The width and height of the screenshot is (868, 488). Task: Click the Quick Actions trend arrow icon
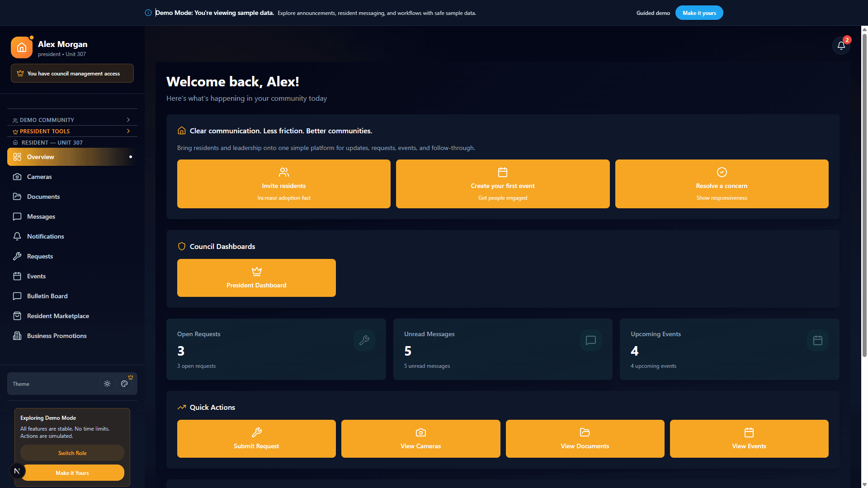tap(182, 407)
